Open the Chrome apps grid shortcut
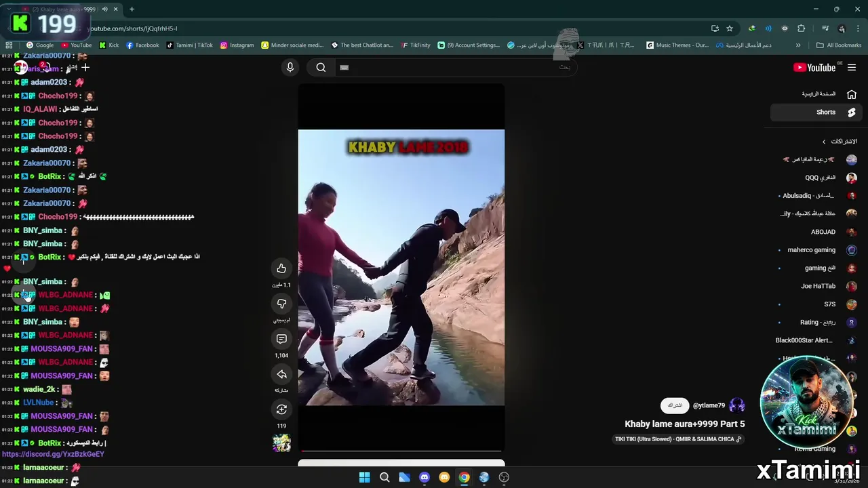Viewport: 868px width, 488px height. point(9,45)
